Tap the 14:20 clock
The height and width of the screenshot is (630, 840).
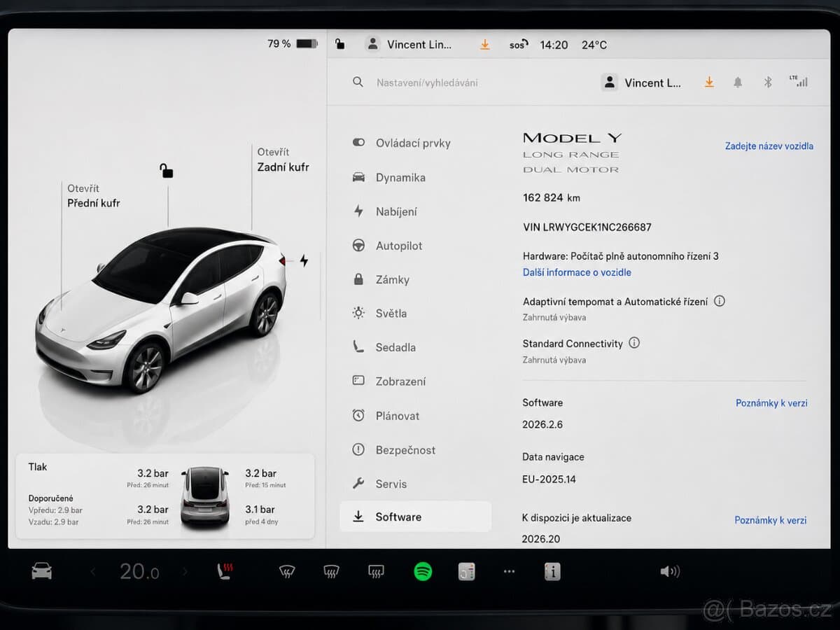click(554, 44)
